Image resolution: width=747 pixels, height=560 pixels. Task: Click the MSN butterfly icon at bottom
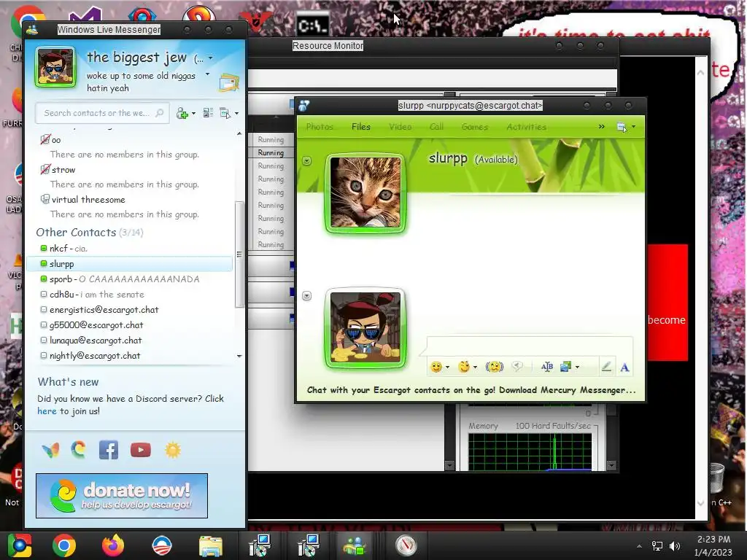click(x=51, y=450)
